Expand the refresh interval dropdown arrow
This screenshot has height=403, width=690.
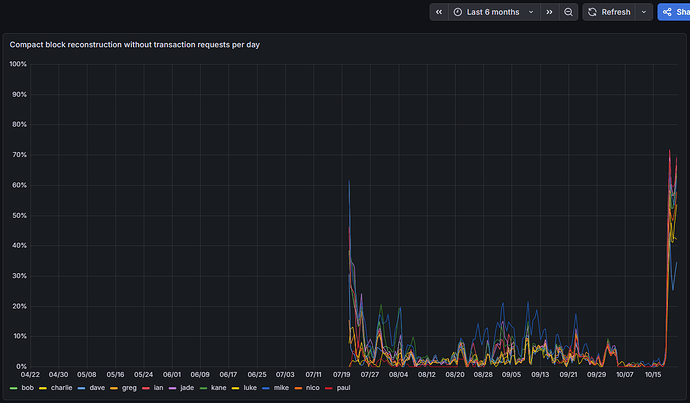coord(644,12)
